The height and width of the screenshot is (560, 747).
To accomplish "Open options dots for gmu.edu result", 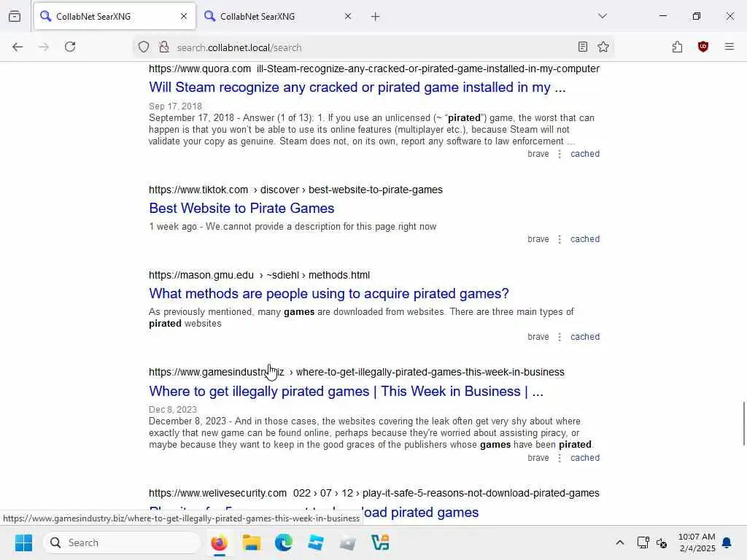I will pyautogui.click(x=560, y=337).
